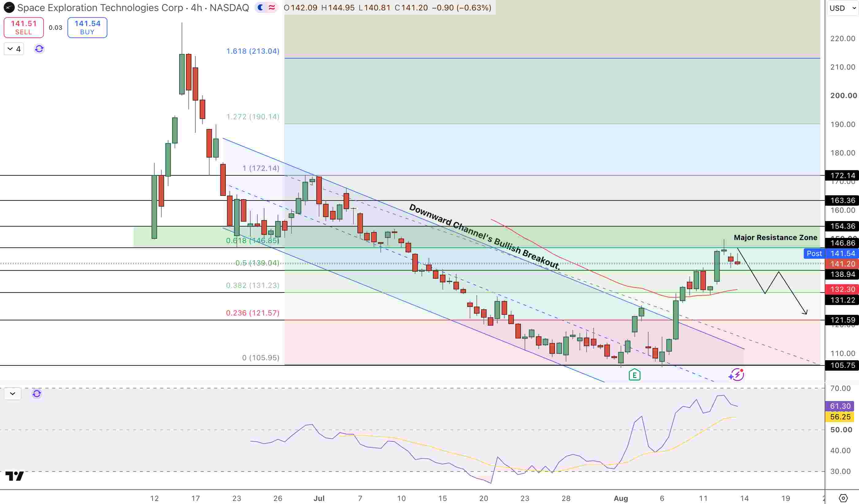Click the refresh icon beside legend toggle
859x504 pixels.
click(x=39, y=49)
